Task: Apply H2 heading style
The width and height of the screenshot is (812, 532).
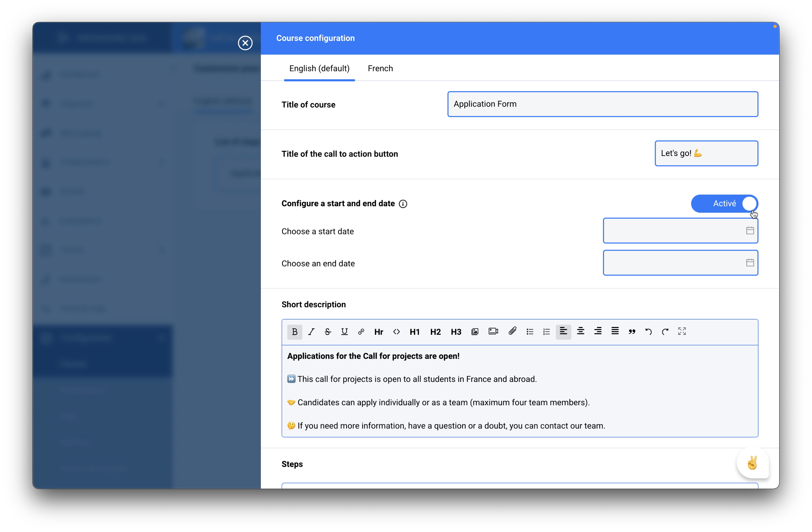Action: [435, 332]
